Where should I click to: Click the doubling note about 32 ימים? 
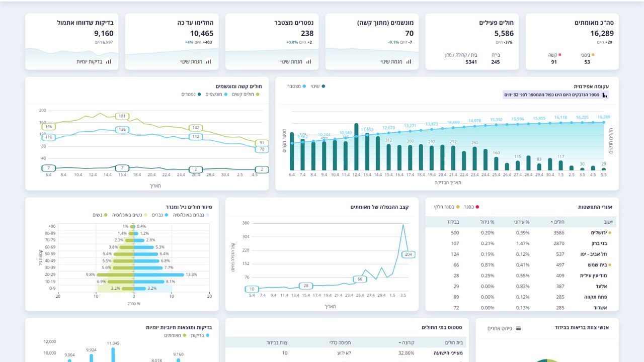click(x=555, y=95)
